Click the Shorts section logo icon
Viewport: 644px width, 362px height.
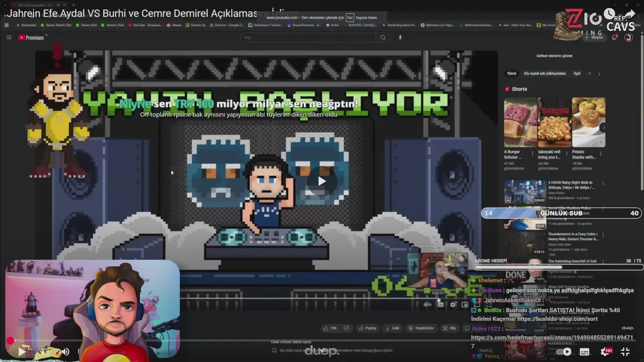[x=507, y=89]
